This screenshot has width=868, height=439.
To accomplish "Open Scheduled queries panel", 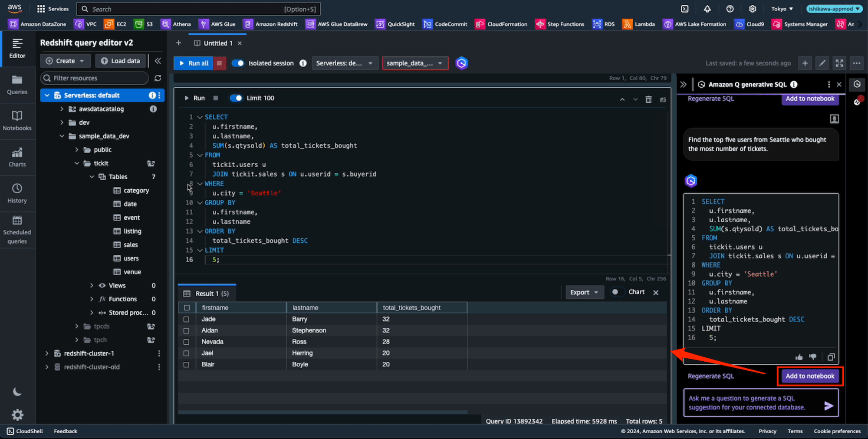I will (17, 230).
